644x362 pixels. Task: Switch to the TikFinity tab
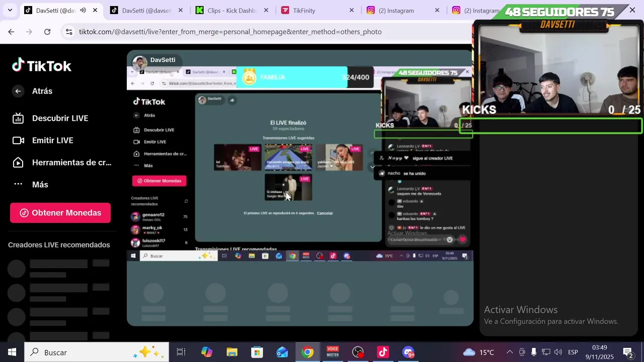(317, 10)
